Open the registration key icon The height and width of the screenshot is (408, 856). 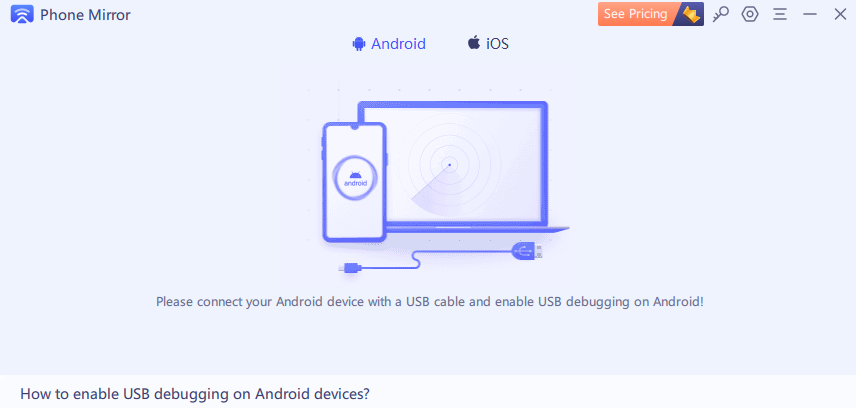tap(721, 14)
